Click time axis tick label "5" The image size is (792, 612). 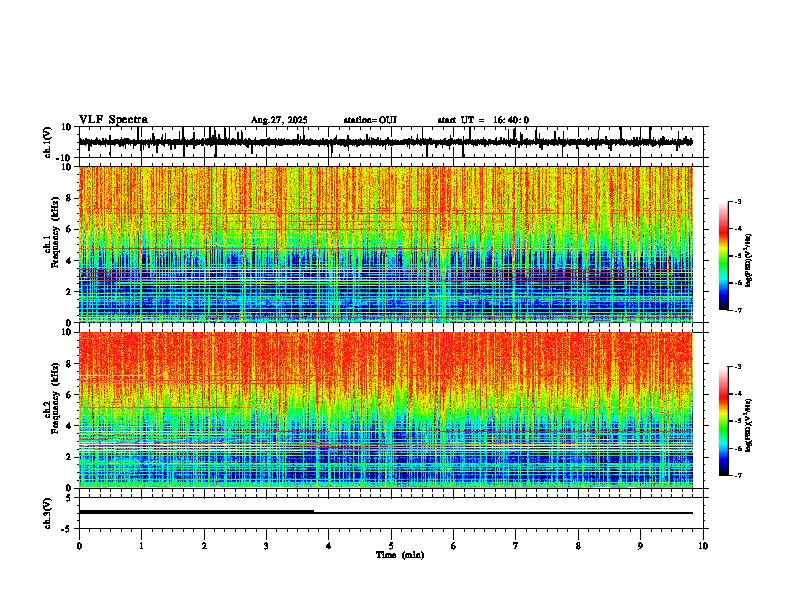click(x=391, y=546)
